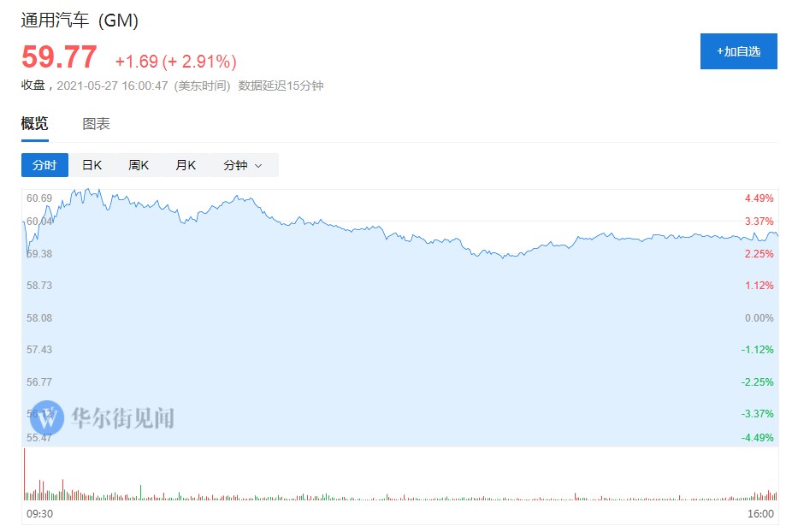The image size is (792, 532).
Task: Click the Wallstreetcn W logo watermark
Action: coord(47,417)
